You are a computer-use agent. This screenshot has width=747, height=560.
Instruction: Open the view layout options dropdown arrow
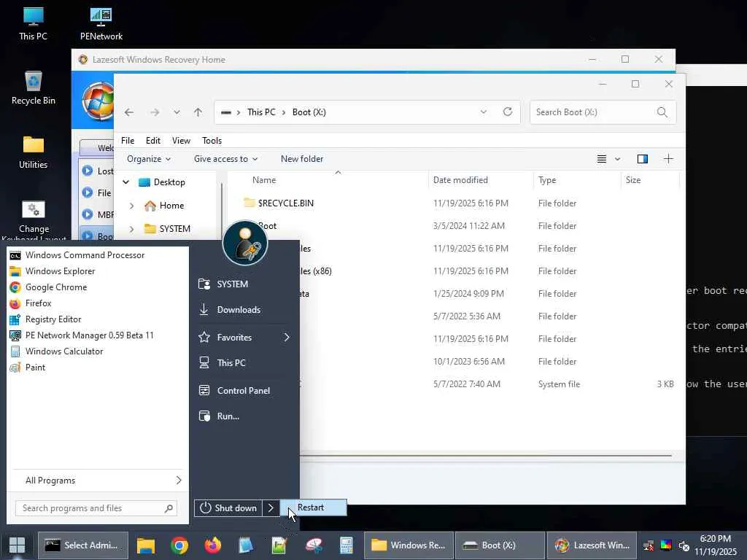pos(617,159)
